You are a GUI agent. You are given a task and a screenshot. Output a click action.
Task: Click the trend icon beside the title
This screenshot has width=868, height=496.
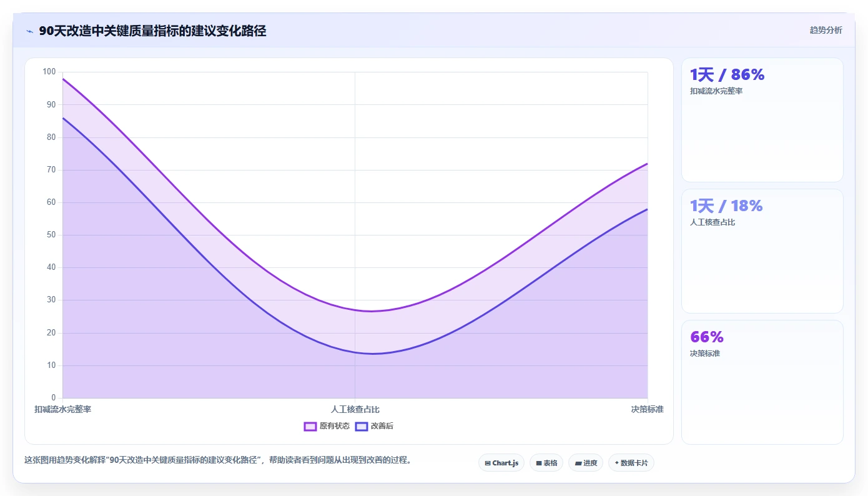pos(29,31)
